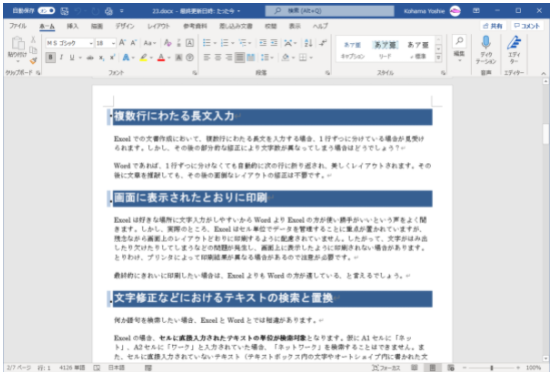This screenshot has height=372, width=550.
Task: Open the Change Case Aa dropdown
Action: click(x=149, y=43)
